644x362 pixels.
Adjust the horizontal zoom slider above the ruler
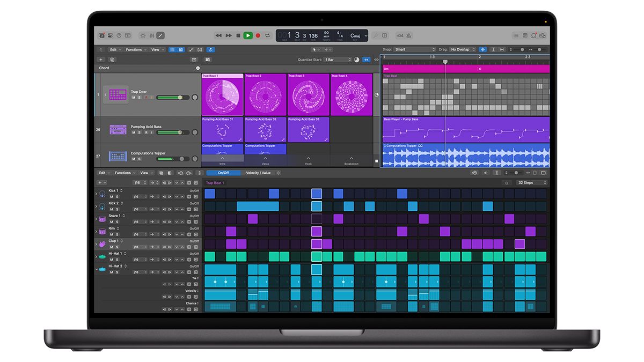point(540,49)
